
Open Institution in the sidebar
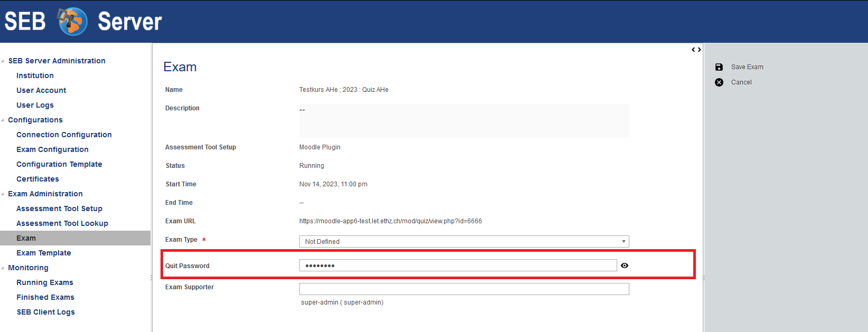35,75
